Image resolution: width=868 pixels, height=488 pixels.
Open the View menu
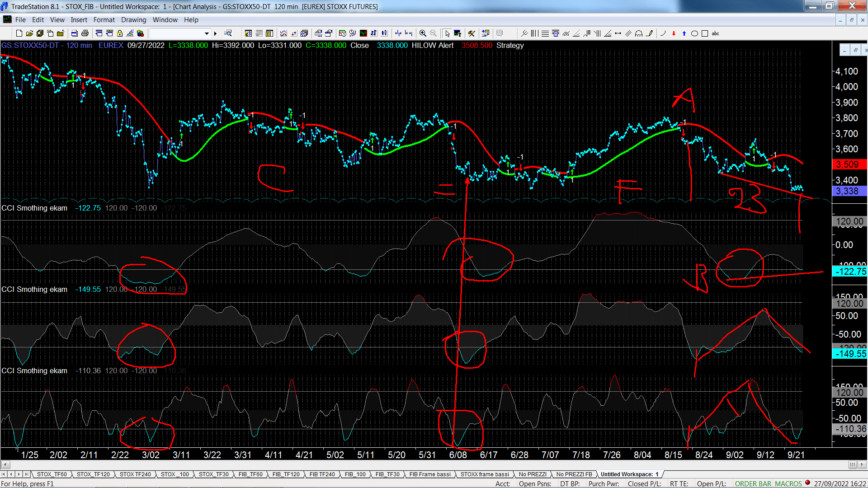click(57, 20)
